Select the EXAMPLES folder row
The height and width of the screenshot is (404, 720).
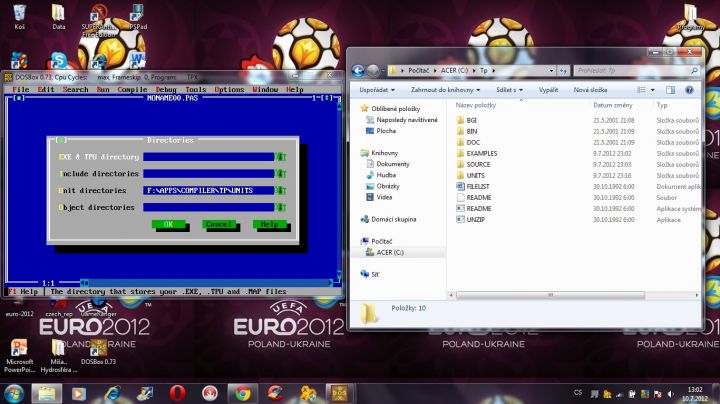click(x=578, y=153)
